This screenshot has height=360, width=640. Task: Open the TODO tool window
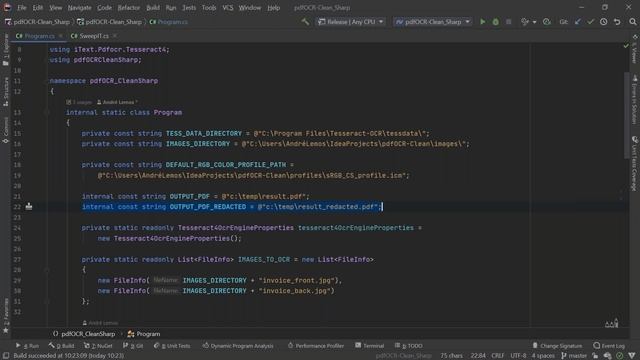pos(409,345)
